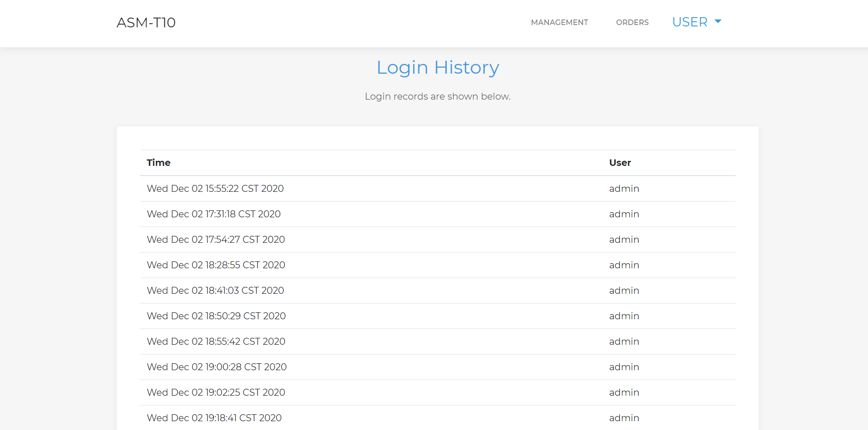The height and width of the screenshot is (430, 868).
Task: Open the USER dropdown menu
Action: (x=690, y=22)
